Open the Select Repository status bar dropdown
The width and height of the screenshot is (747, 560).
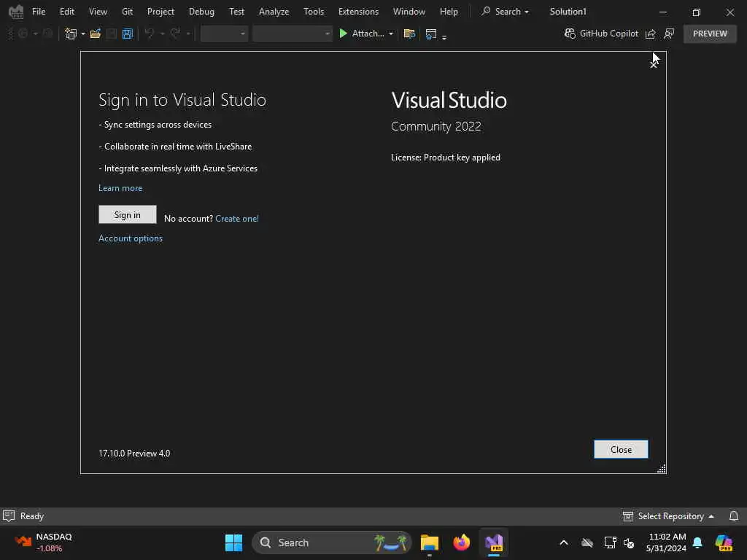[668, 516]
